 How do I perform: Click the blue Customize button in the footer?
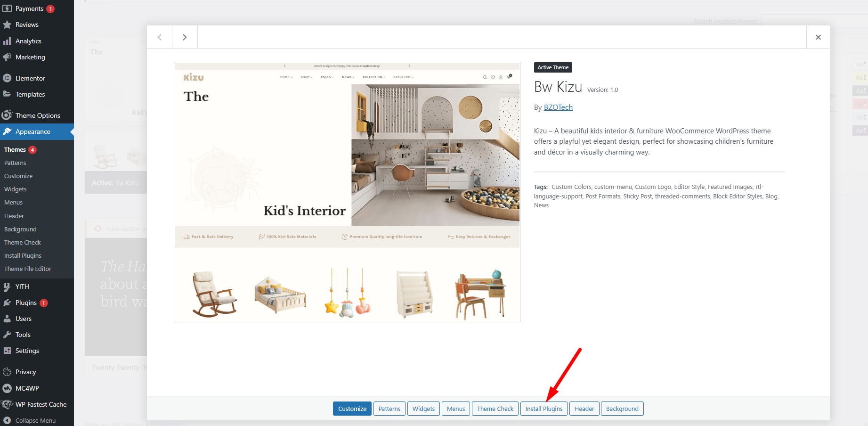pos(352,409)
